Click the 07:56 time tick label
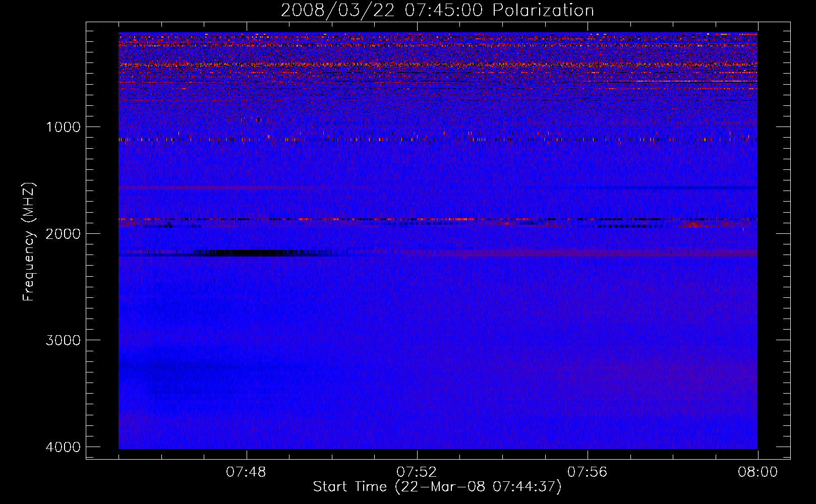 (588, 472)
